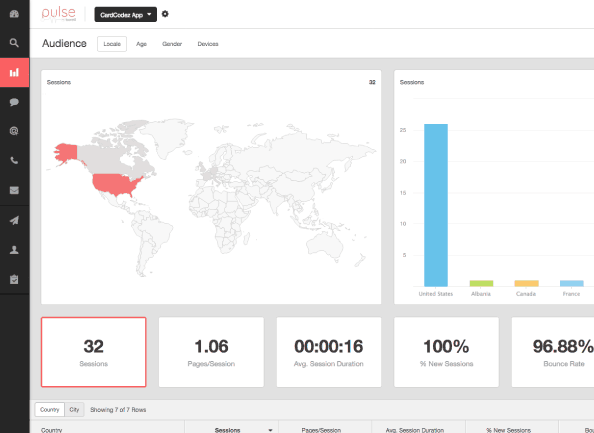594x433 pixels.
Task: Click highlighted Alaska region on map
Action: [x=67, y=152]
